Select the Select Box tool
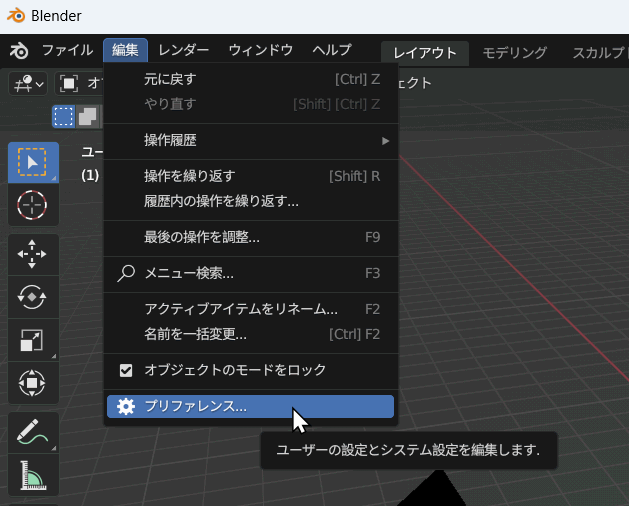629x506 pixels. click(x=33, y=163)
